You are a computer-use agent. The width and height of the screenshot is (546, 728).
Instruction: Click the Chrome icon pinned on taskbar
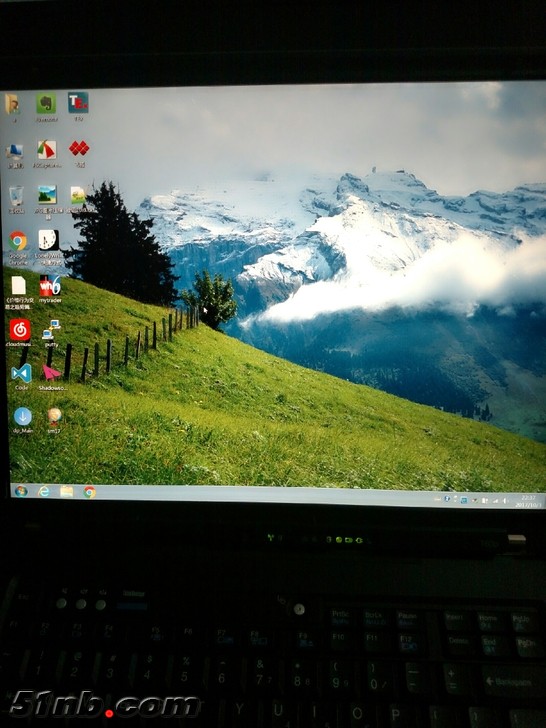90,492
